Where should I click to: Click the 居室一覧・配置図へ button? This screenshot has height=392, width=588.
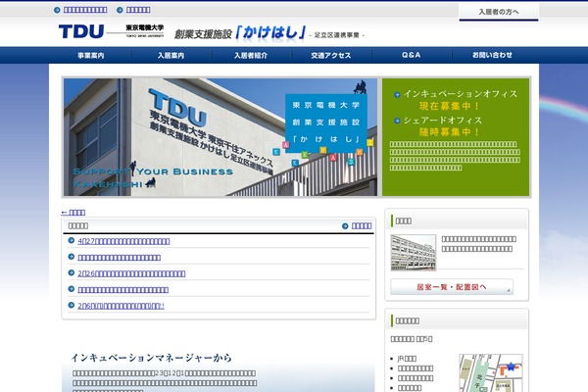click(x=452, y=287)
